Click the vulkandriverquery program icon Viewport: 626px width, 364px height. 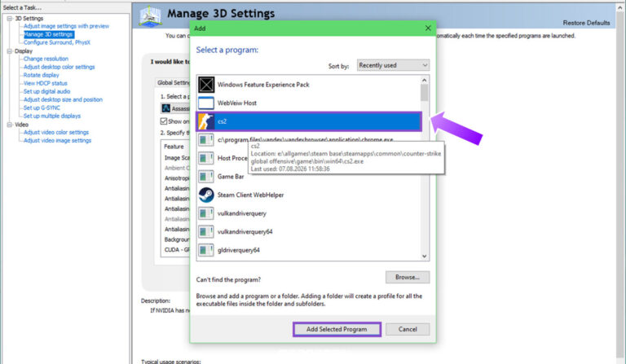[206, 213]
